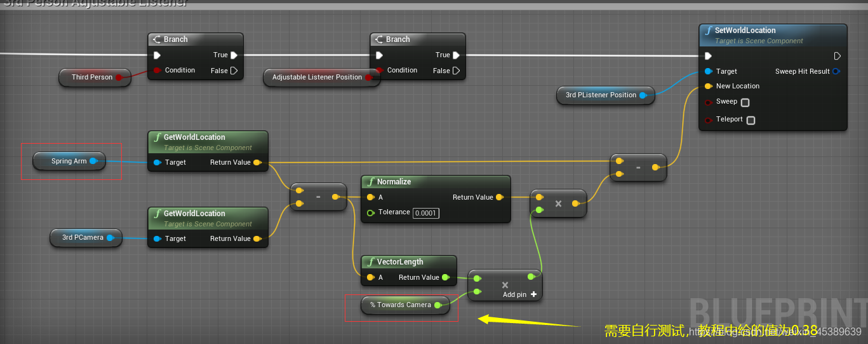Select the subtract node feeding New Location
Screen dimensions: 868x344
(638, 168)
